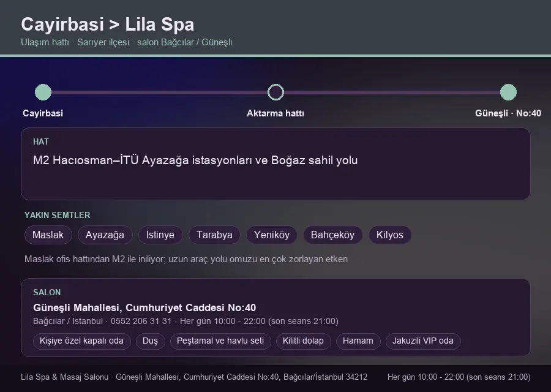Select the Maslak neighborhood chip
Image resolution: width=551 pixels, height=392 pixels.
(x=48, y=235)
